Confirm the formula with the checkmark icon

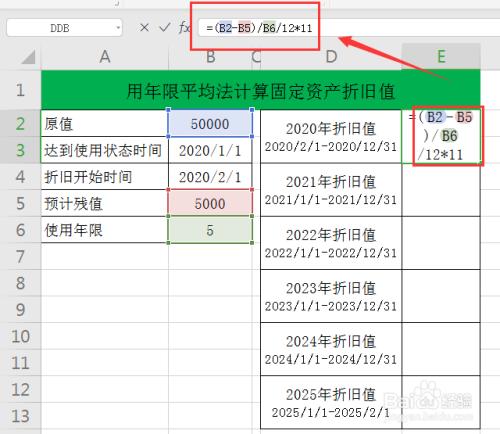coord(165,27)
